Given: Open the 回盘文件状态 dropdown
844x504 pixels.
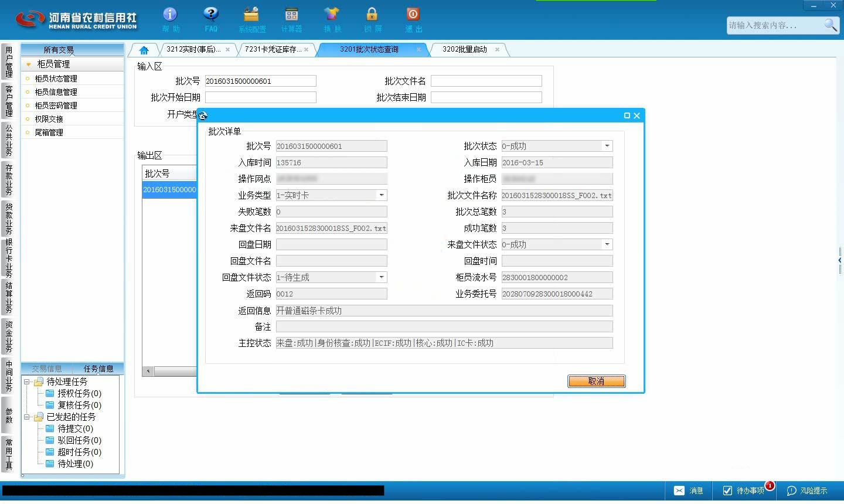Looking at the screenshot, I should click(x=382, y=277).
